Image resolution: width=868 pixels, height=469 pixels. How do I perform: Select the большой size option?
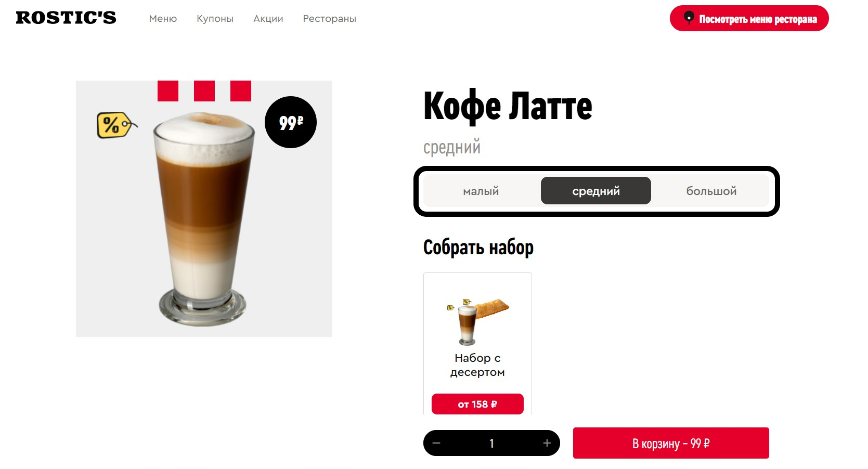click(x=711, y=191)
